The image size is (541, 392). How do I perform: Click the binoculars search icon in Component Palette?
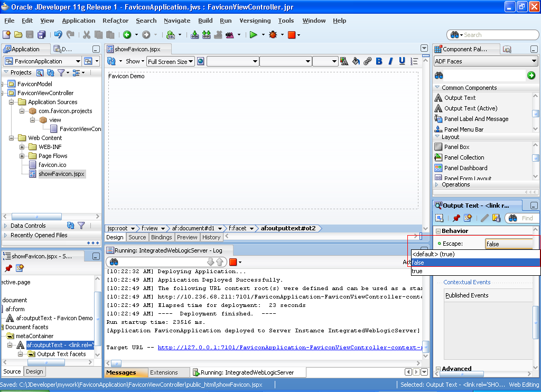[439, 75]
